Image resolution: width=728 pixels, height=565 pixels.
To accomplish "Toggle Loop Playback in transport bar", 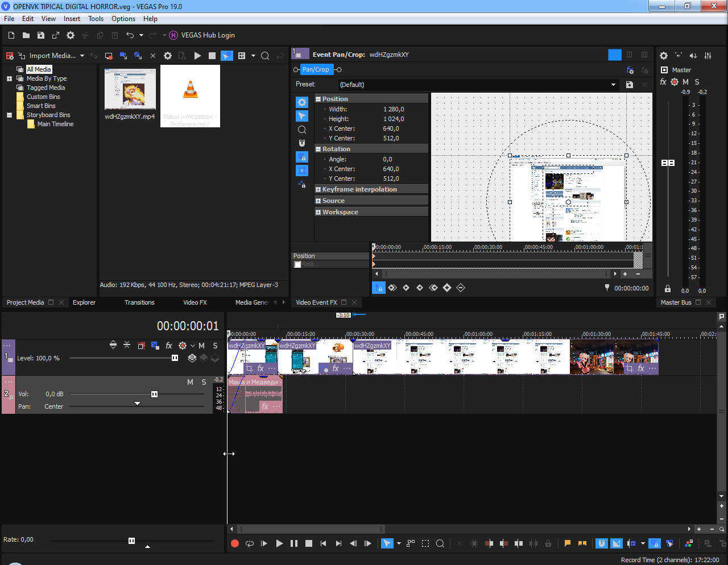I will (x=249, y=543).
